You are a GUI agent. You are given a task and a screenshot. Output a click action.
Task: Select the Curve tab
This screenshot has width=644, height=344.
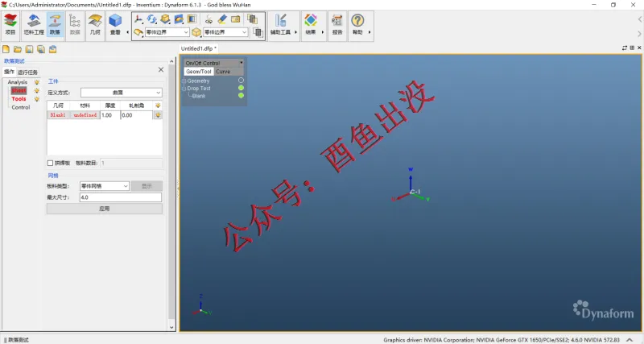coord(223,72)
